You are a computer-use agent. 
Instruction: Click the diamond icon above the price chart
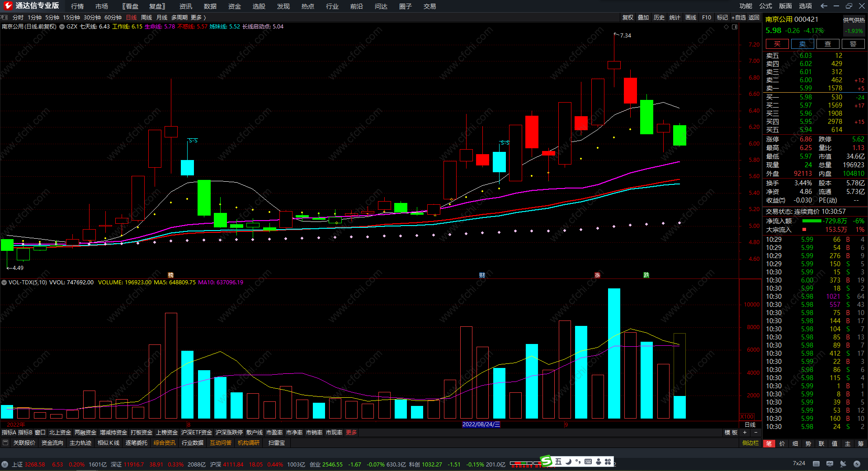(x=726, y=27)
